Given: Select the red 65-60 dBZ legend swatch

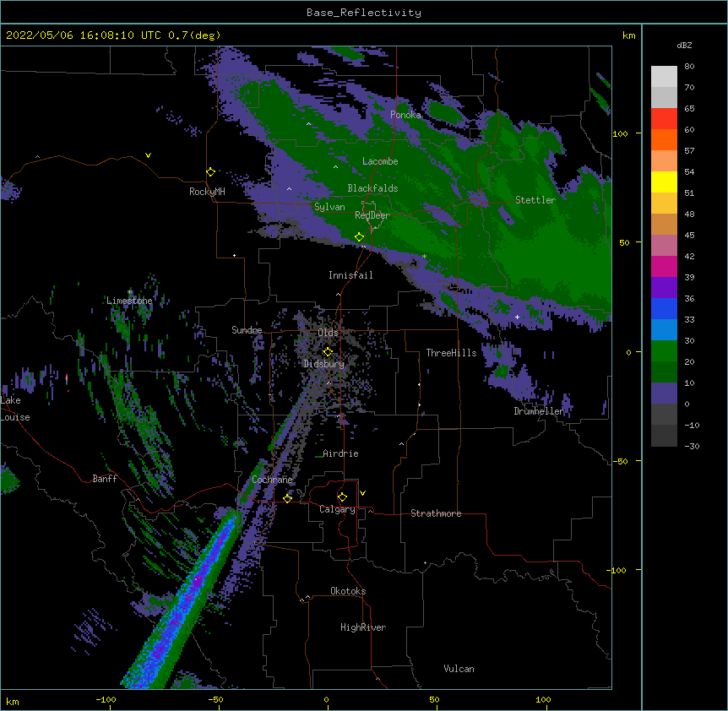Looking at the screenshot, I should 664,118.
